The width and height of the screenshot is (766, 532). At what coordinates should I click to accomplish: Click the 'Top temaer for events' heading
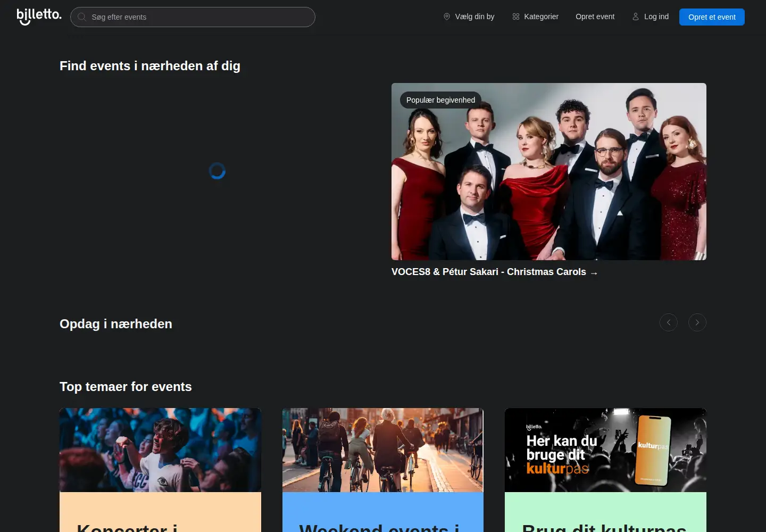pos(126,387)
